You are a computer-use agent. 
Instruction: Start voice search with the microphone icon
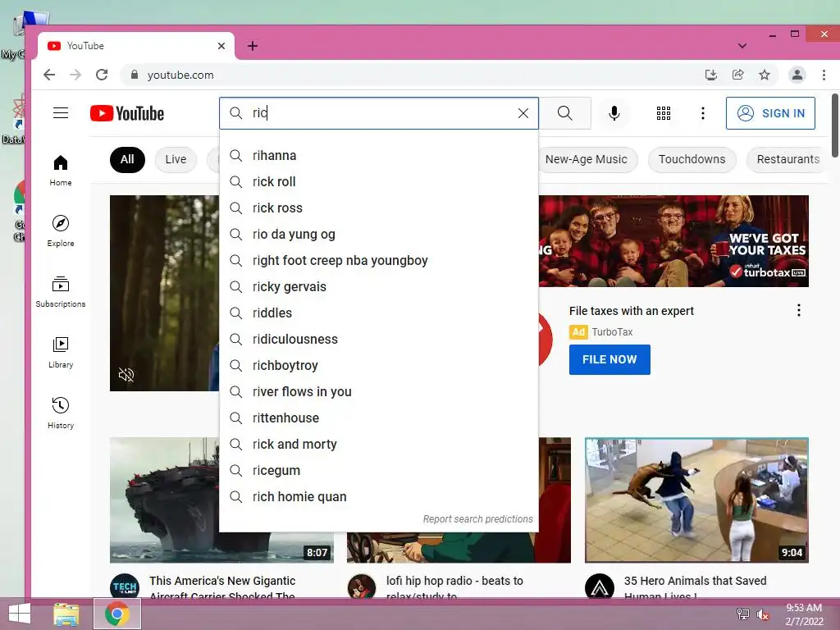[614, 113]
